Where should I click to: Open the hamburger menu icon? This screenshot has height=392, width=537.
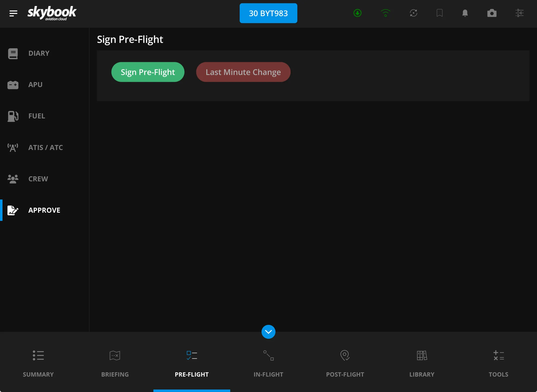click(x=13, y=13)
